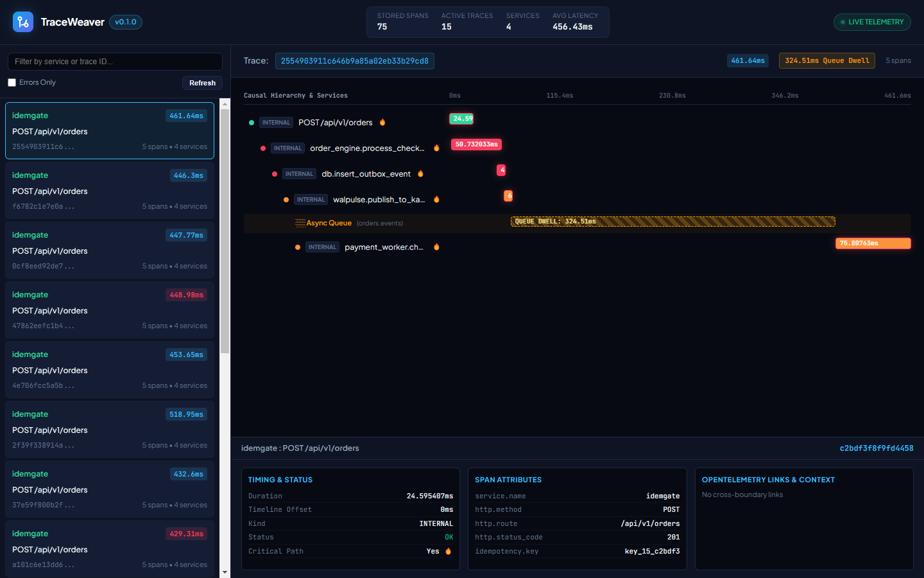Click the Status value OK
The height and width of the screenshot is (578, 924).
coord(449,537)
